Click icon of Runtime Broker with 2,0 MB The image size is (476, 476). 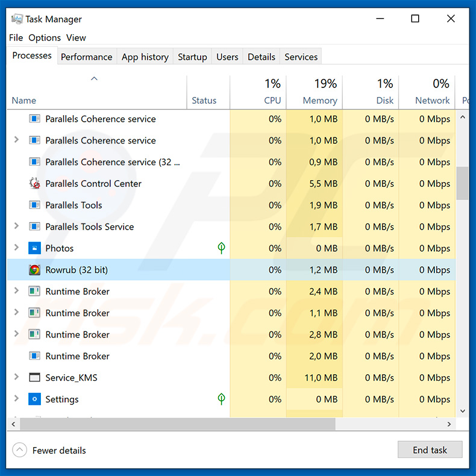34,355
